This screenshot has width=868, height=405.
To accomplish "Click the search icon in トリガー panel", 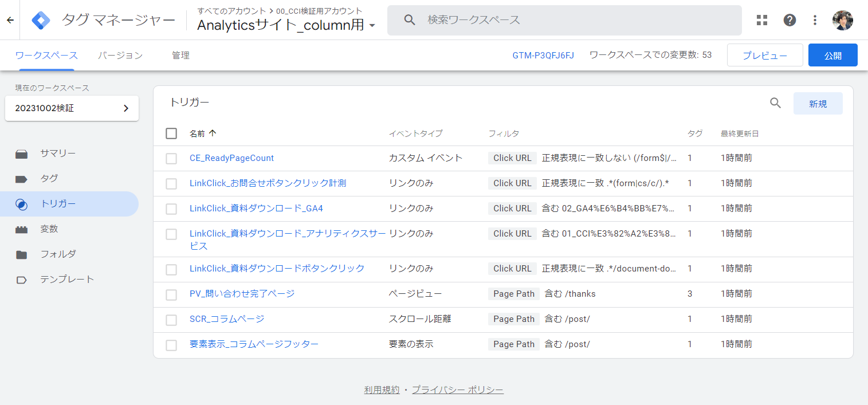I will coord(775,103).
